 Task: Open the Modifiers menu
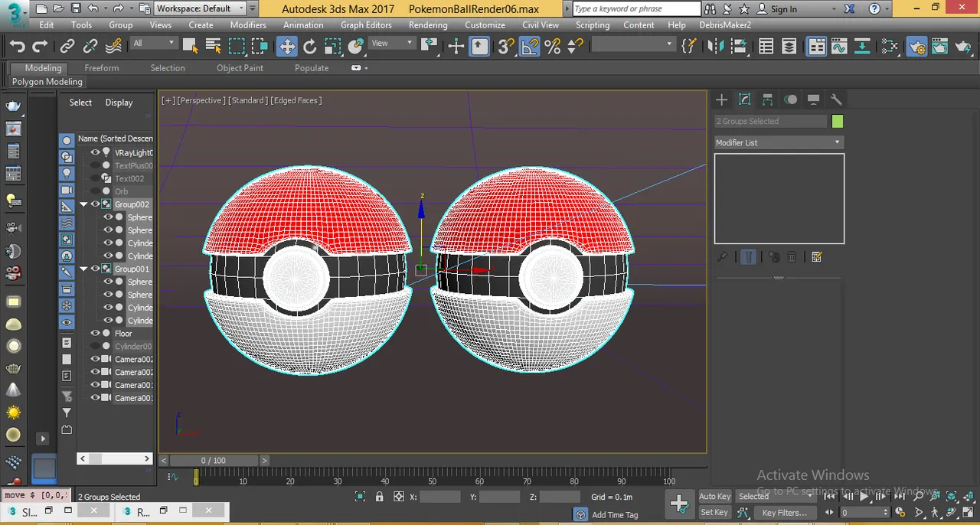(x=248, y=24)
